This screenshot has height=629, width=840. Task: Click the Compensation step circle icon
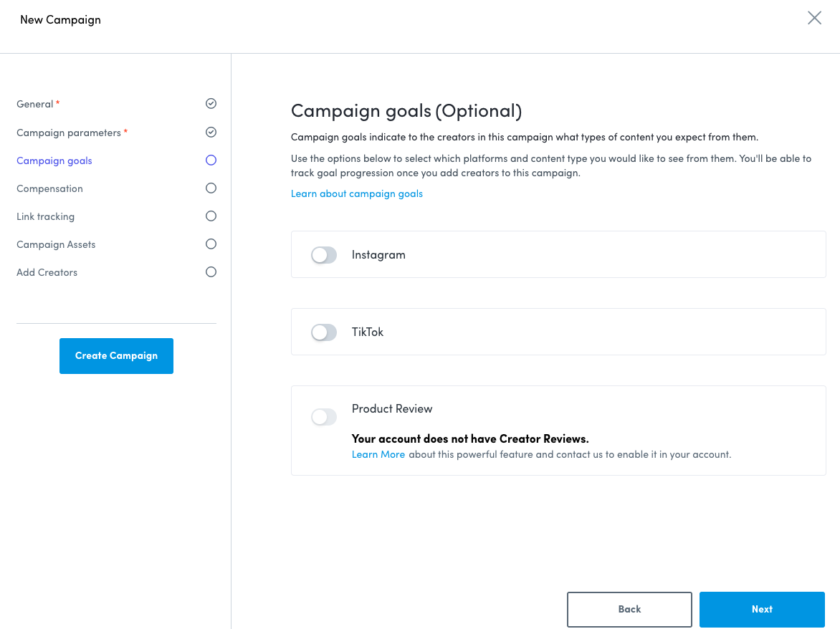tap(211, 188)
